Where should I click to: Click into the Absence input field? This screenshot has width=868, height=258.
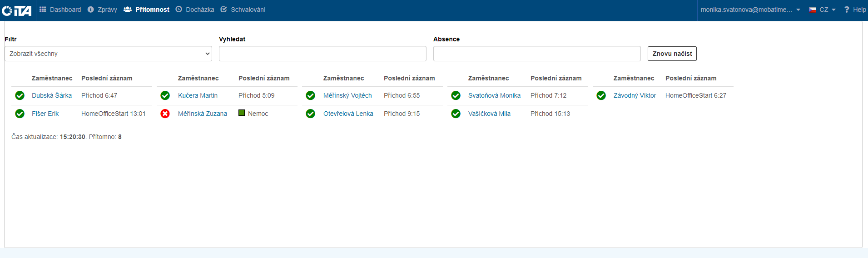(x=537, y=54)
